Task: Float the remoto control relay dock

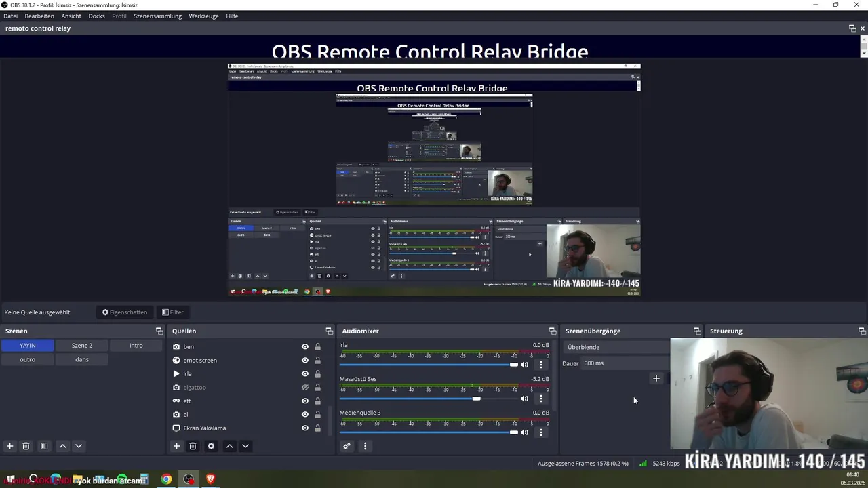Action: click(x=852, y=28)
